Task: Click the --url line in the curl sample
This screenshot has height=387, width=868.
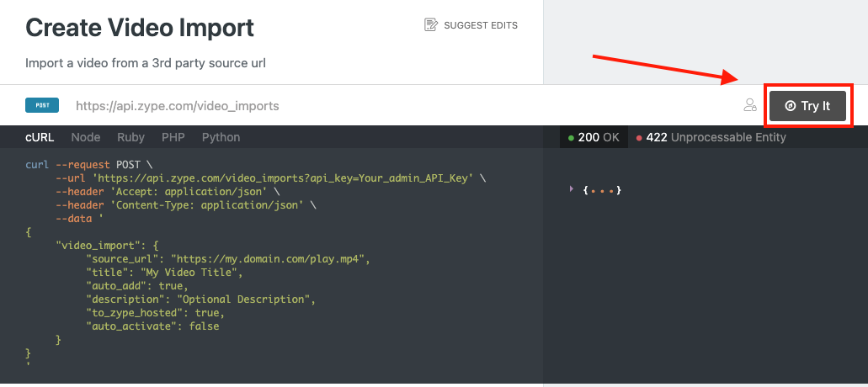Action: click(271, 178)
